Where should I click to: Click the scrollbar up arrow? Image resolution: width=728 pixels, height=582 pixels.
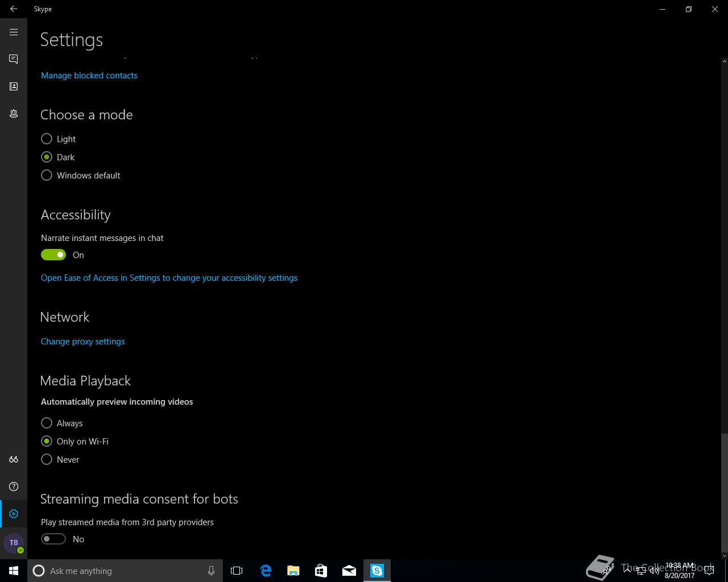click(x=724, y=61)
